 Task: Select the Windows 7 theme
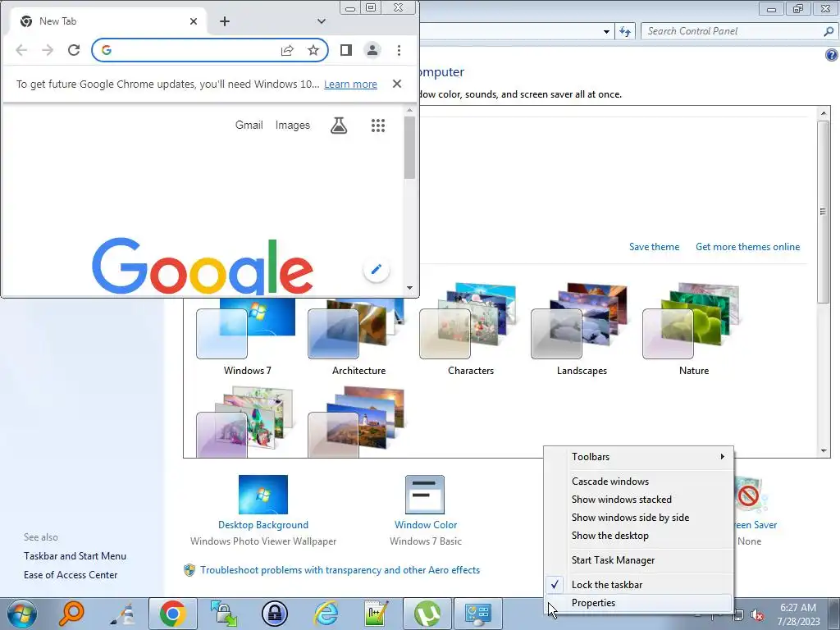(x=248, y=337)
